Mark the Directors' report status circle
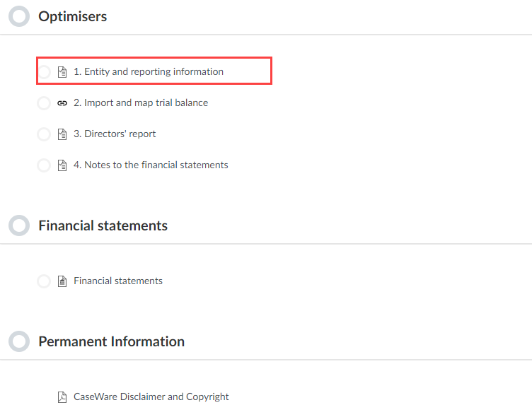Viewport: 532px width, 417px height. point(44,134)
